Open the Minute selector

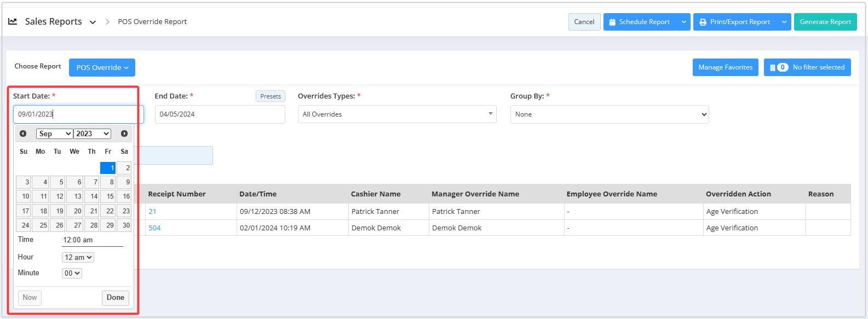click(x=72, y=273)
